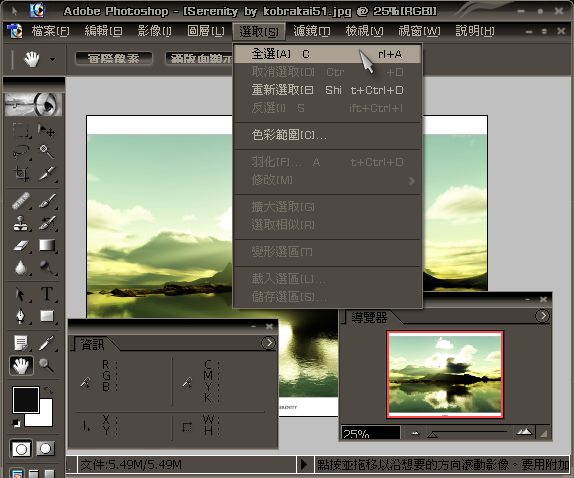Open CMYK eyedropper readout options in 資訊
Viewport: 574px width, 478px height.
coord(187,382)
